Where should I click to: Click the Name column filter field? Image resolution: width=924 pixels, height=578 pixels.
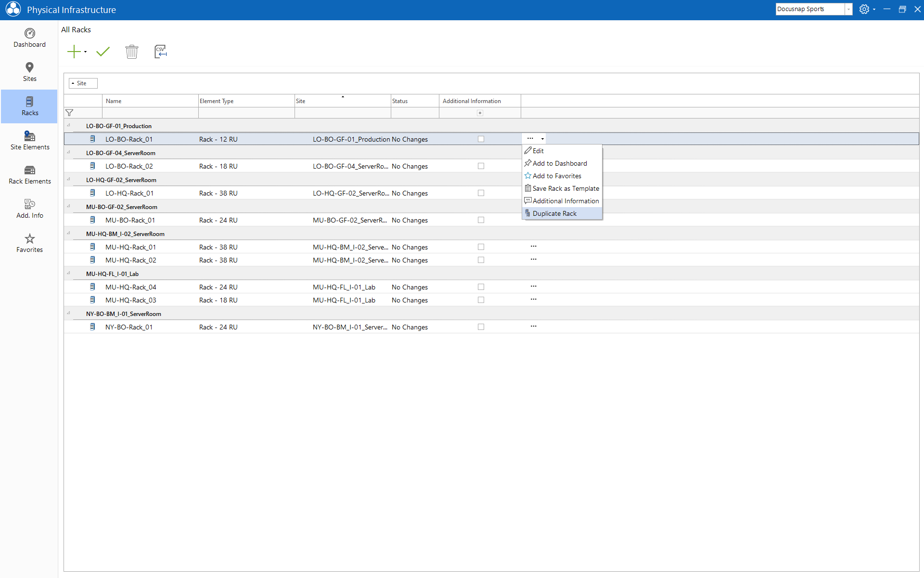(150, 113)
